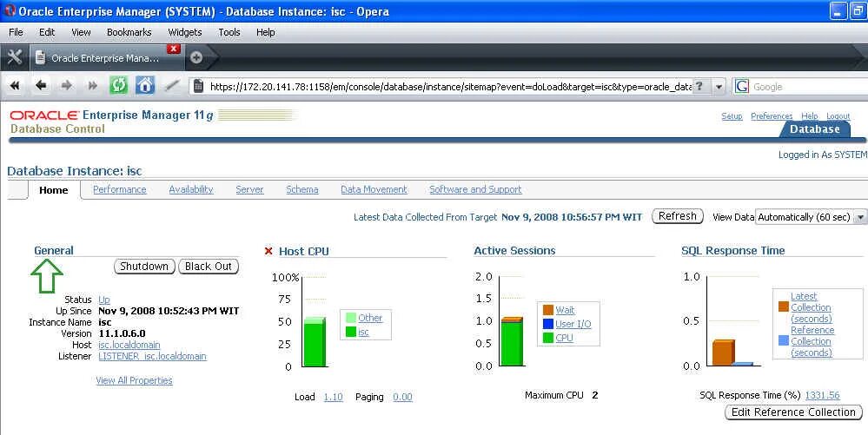Open the Preferences link
The image size is (868, 435).
click(x=772, y=116)
